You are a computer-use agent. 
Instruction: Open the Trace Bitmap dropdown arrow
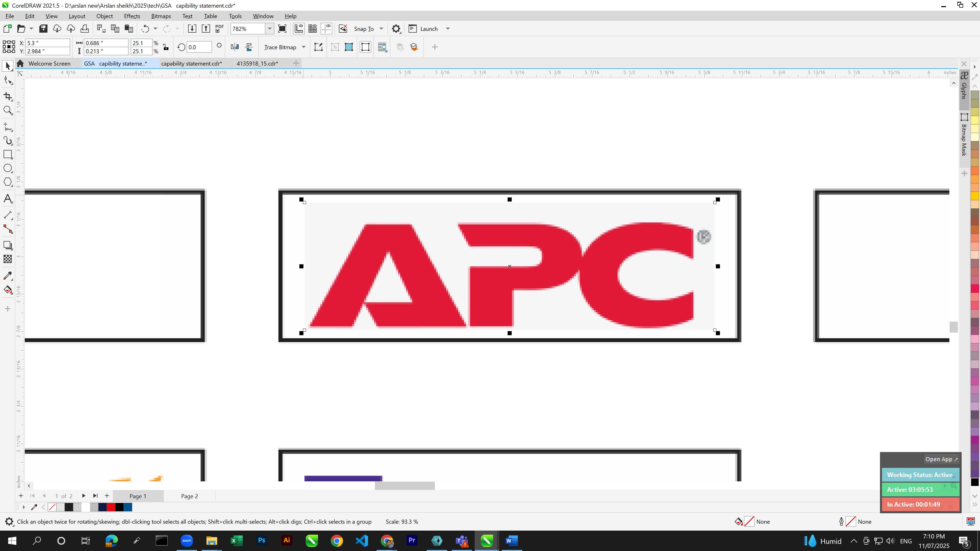[304, 47]
